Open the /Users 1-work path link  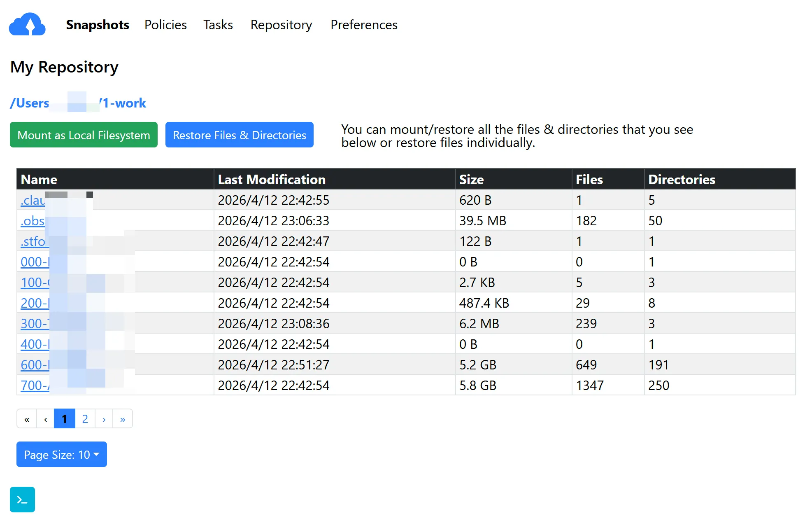[x=123, y=103]
